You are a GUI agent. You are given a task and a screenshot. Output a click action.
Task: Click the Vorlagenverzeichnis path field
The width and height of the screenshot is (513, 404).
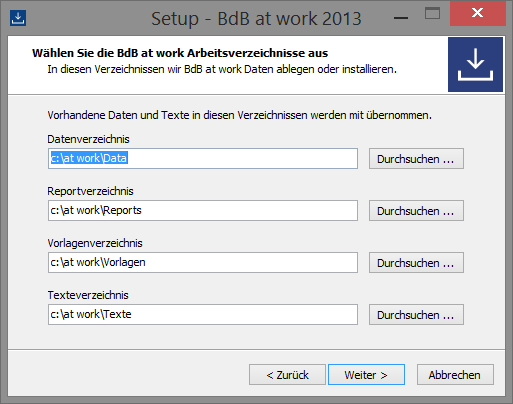(x=203, y=262)
